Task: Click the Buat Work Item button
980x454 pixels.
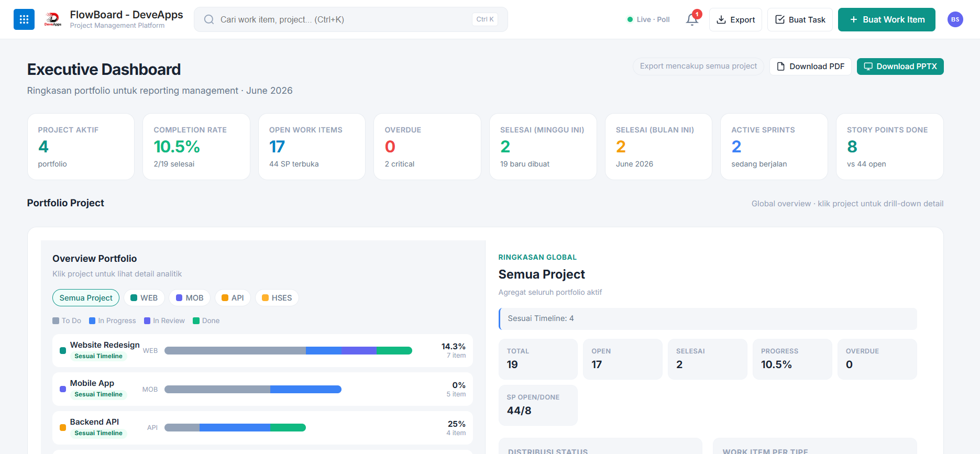Action: [887, 19]
